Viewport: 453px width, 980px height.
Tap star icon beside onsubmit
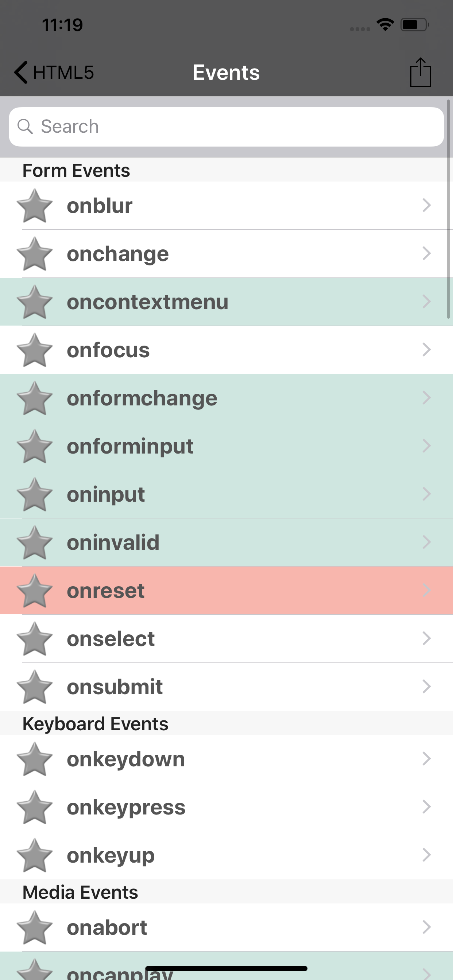click(x=35, y=687)
